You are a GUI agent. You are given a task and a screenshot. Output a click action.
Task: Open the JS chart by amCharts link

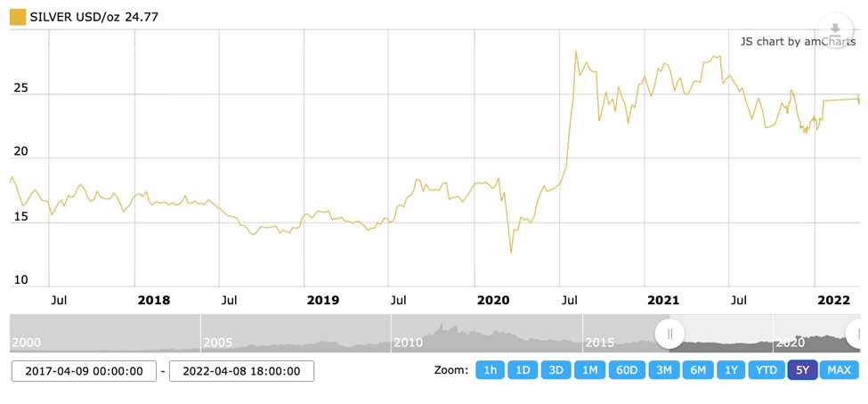797,41
